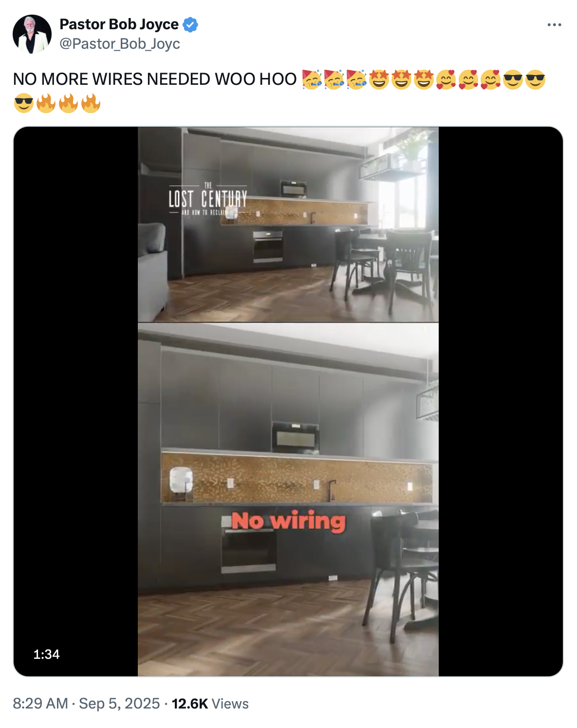Open Pastor Bob Joyce's profile avatar
The width and height of the screenshot is (577, 728).
click(x=32, y=34)
